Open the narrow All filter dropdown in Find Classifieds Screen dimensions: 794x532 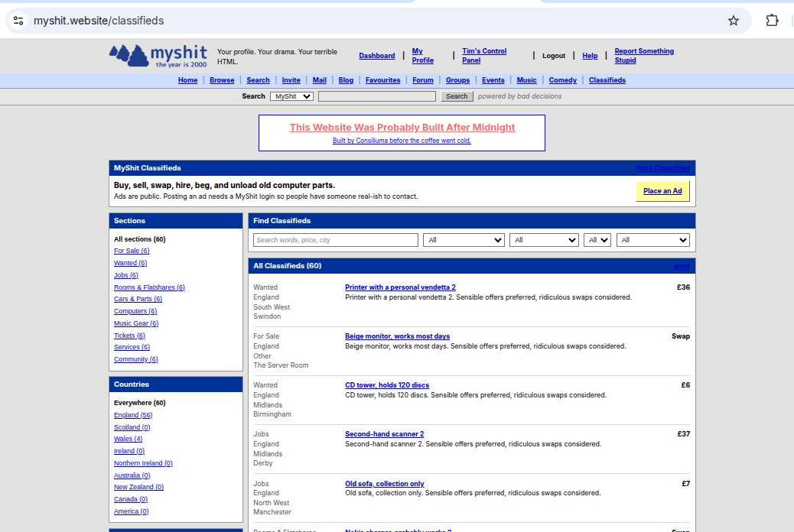pos(597,240)
